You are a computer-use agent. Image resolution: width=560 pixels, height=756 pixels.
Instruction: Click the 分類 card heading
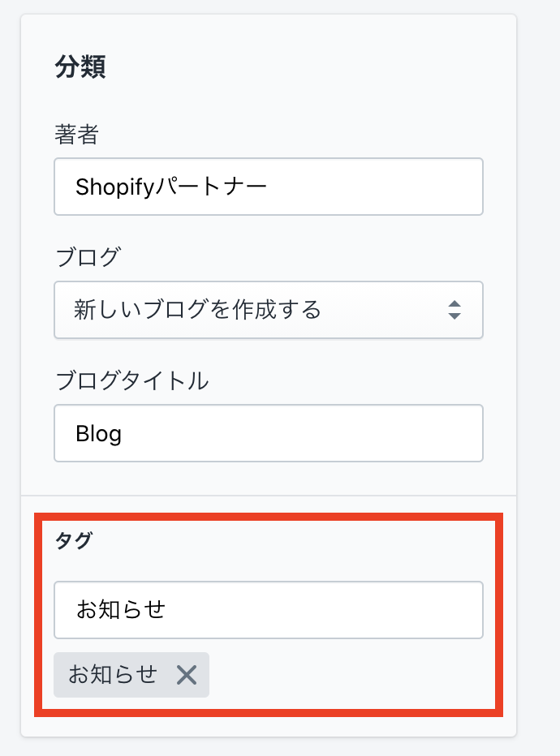pyautogui.click(x=80, y=67)
